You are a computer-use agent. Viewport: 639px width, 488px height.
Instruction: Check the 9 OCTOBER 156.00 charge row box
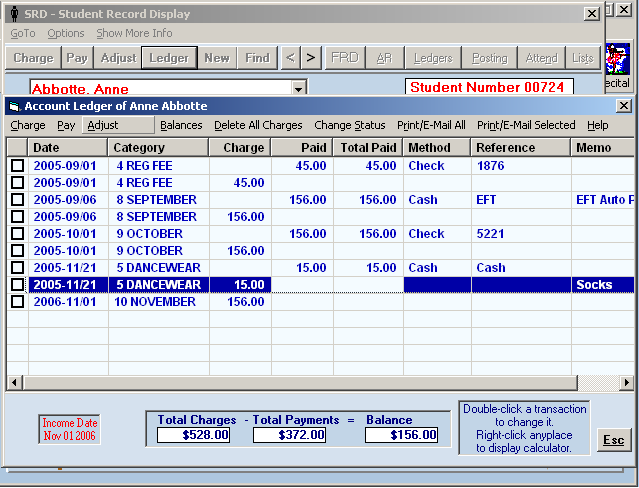(x=18, y=251)
